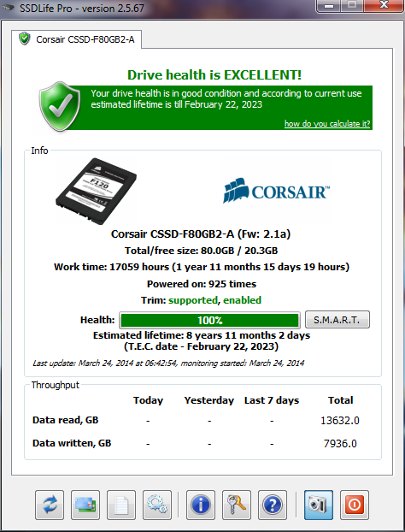Image resolution: width=405 pixels, height=532 pixels.
Task: Click the Corsair brand logo
Action: pyautogui.click(x=277, y=191)
